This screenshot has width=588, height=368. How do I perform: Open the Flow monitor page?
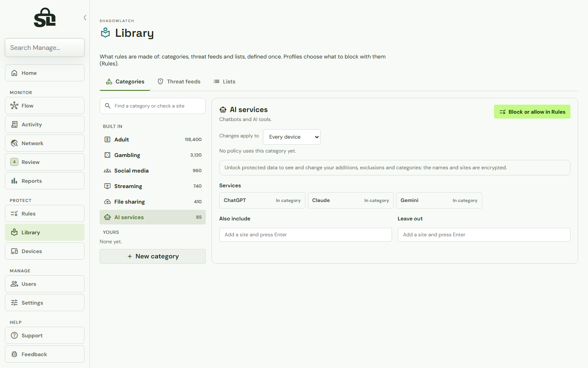(x=45, y=105)
